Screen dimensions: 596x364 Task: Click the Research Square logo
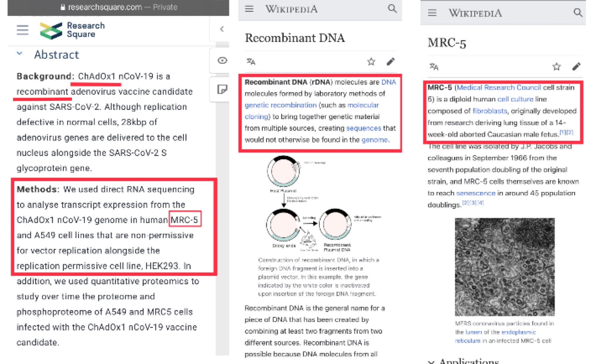[x=72, y=30]
